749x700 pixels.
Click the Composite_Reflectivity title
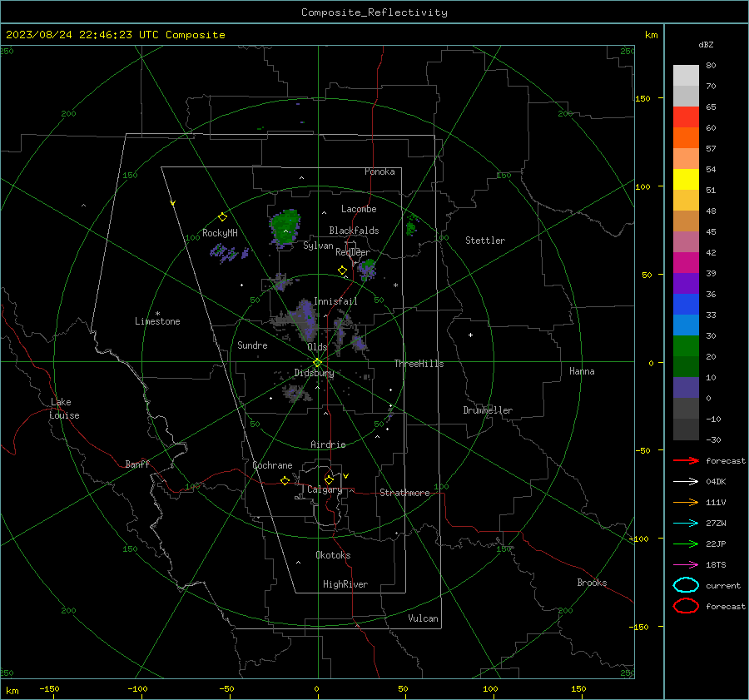[374, 12]
